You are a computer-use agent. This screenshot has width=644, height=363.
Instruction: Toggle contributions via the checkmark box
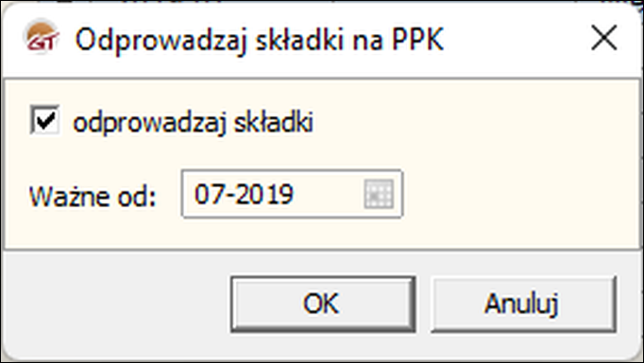pos(44,120)
